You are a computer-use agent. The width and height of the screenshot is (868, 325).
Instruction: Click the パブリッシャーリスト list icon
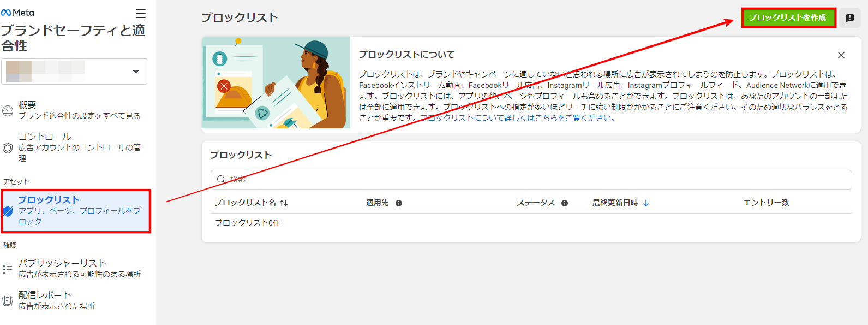8,269
